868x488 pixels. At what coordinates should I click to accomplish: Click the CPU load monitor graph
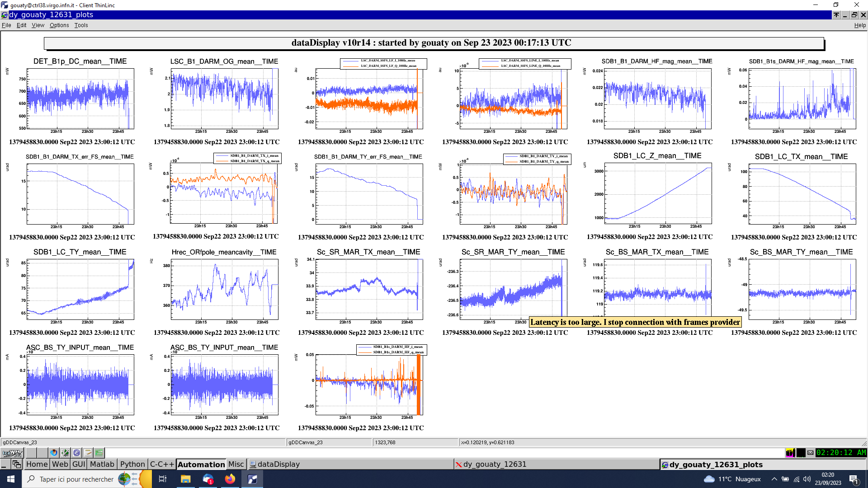(x=790, y=453)
